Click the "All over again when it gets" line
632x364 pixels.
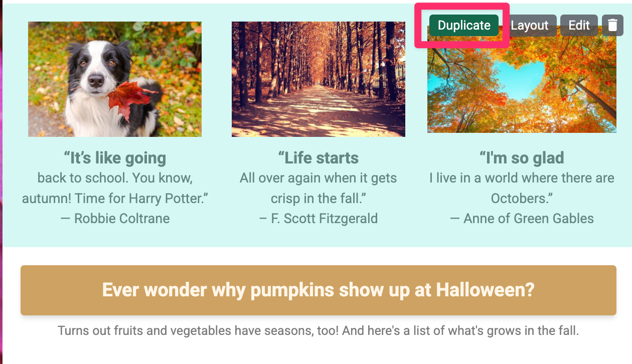(x=319, y=178)
